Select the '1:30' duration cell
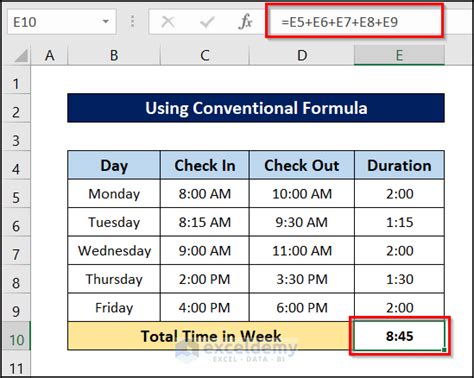This screenshot has width=474, height=378. coord(399,279)
